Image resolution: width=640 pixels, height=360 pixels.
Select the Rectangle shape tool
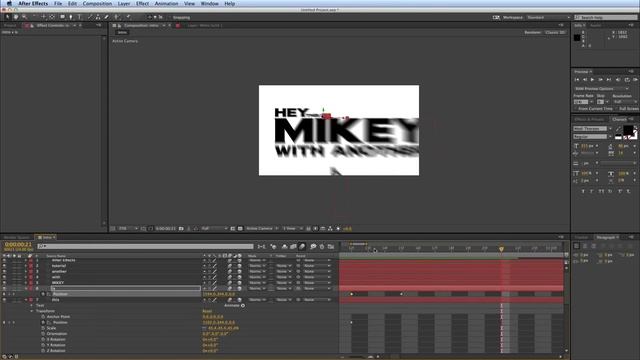click(x=62, y=17)
